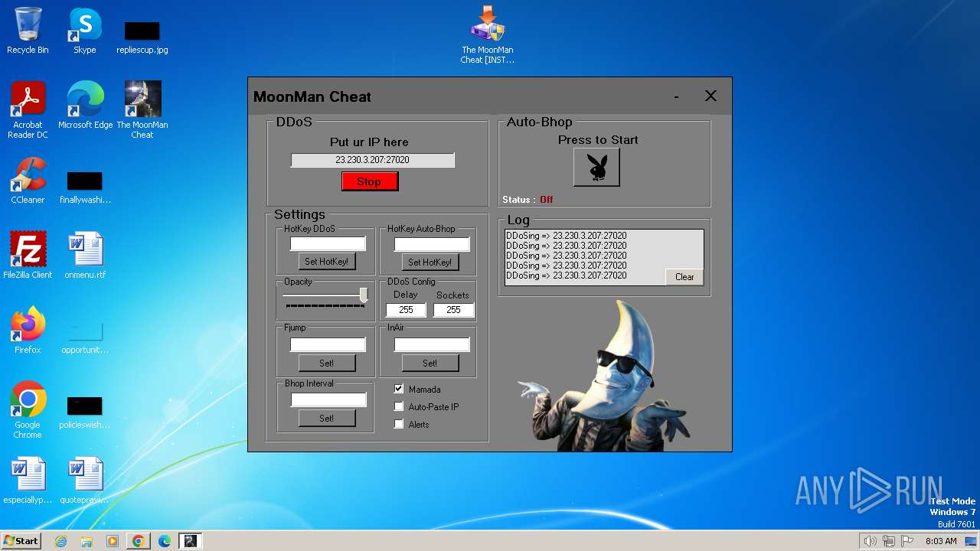Open Chrome from the taskbar
Screen dimensions: 980x551
pos(139,541)
